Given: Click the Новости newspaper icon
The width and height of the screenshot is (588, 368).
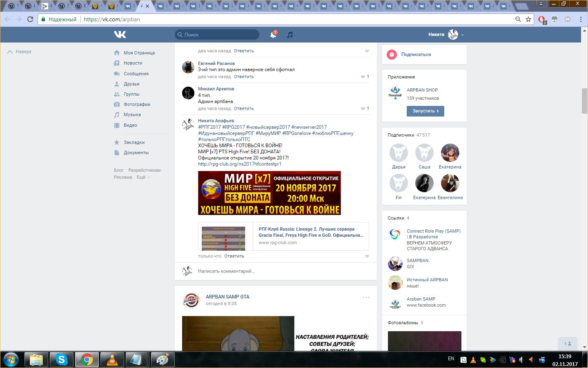Looking at the screenshot, I should click(x=117, y=63).
